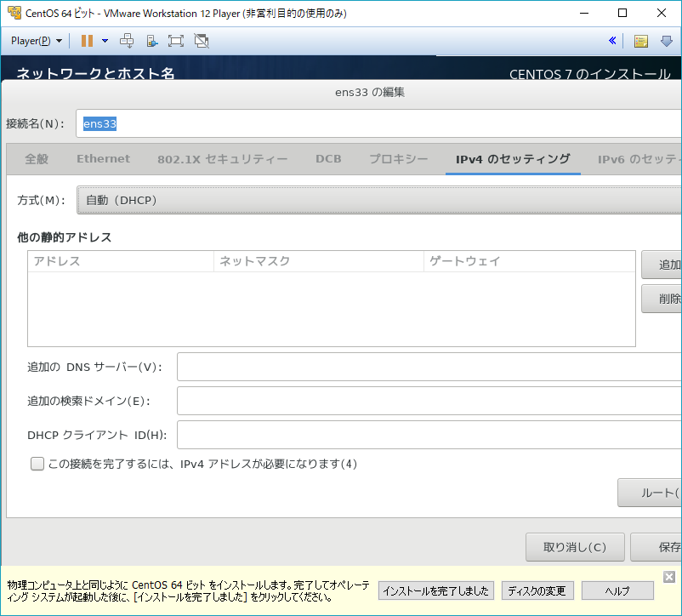682x616 pixels.
Task: Switch to the プロキシー tab
Action: tap(399, 159)
